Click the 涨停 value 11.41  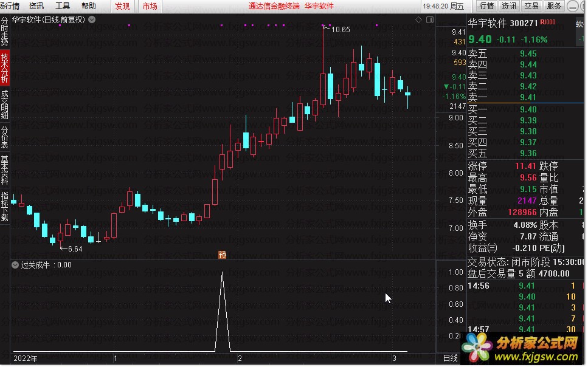(525, 166)
